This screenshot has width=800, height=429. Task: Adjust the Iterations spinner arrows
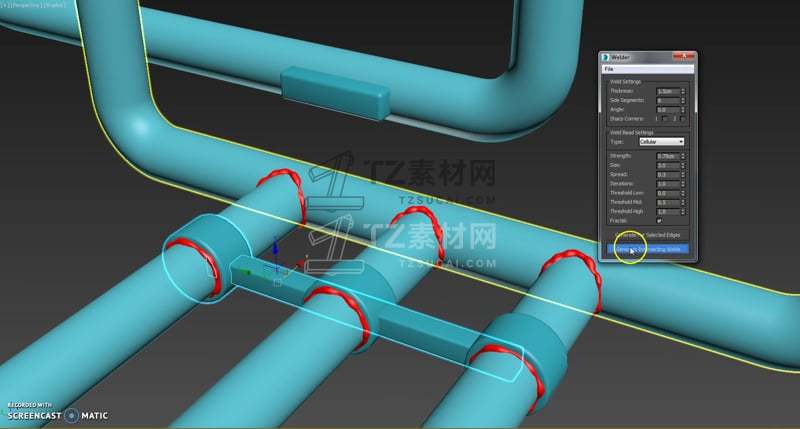coord(683,184)
